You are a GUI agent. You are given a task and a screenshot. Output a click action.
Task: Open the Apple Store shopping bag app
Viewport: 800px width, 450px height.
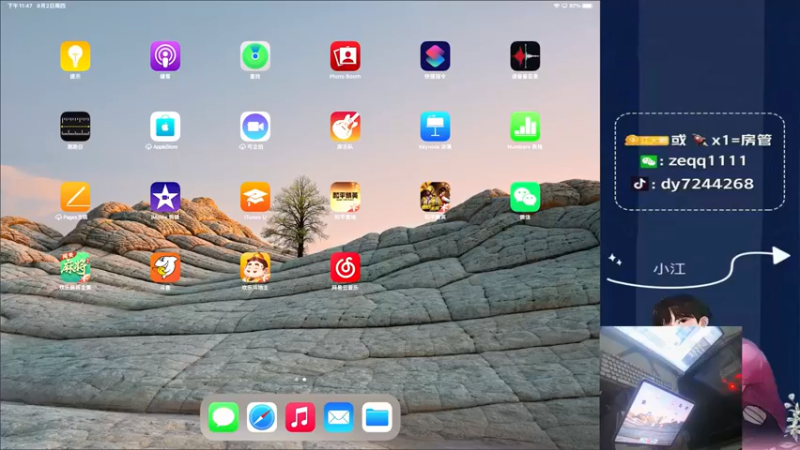point(165,127)
